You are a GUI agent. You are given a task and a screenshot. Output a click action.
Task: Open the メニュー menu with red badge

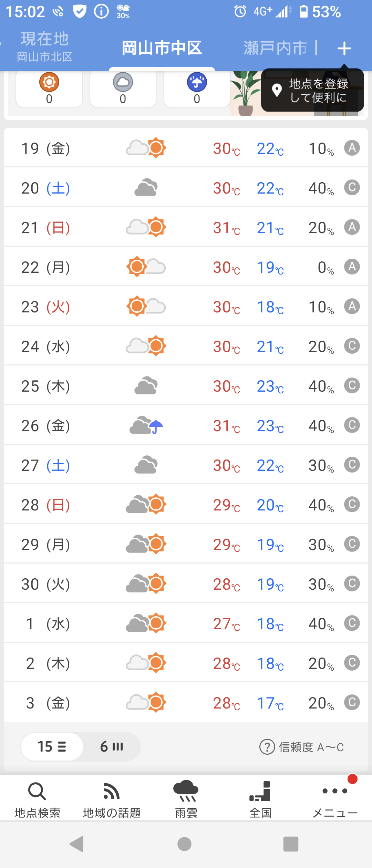[x=335, y=799]
